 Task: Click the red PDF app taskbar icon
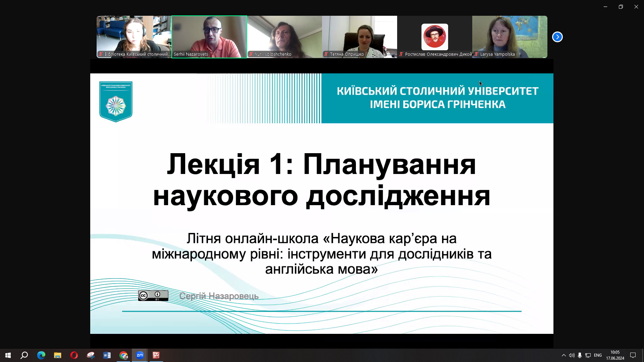(x=156, y=355)
